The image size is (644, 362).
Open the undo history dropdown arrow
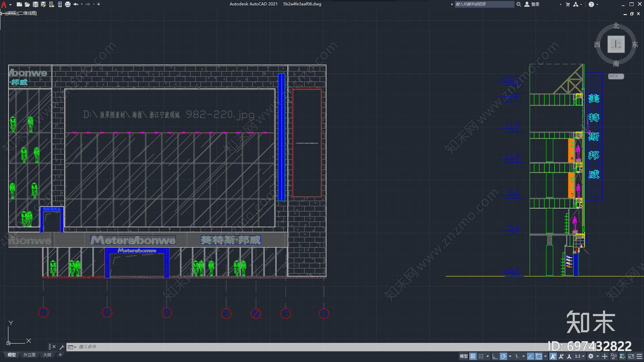coord(82,4)
